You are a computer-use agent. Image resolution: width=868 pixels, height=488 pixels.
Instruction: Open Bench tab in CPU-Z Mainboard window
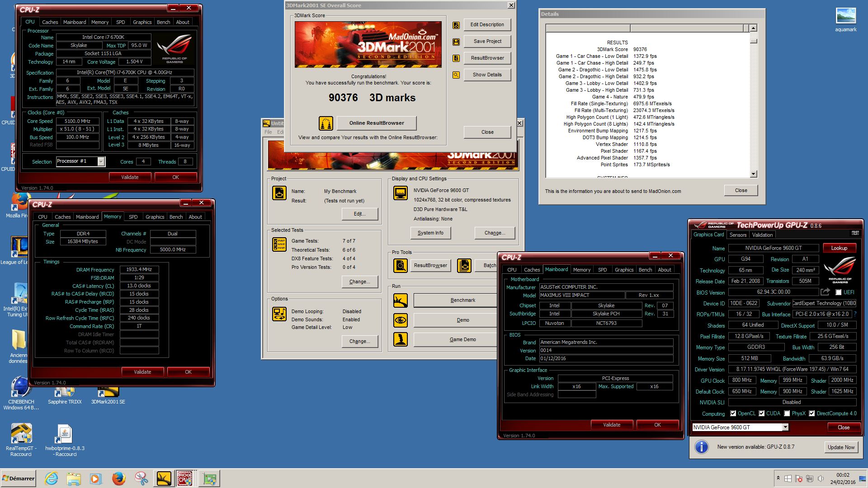pos(645,270)
